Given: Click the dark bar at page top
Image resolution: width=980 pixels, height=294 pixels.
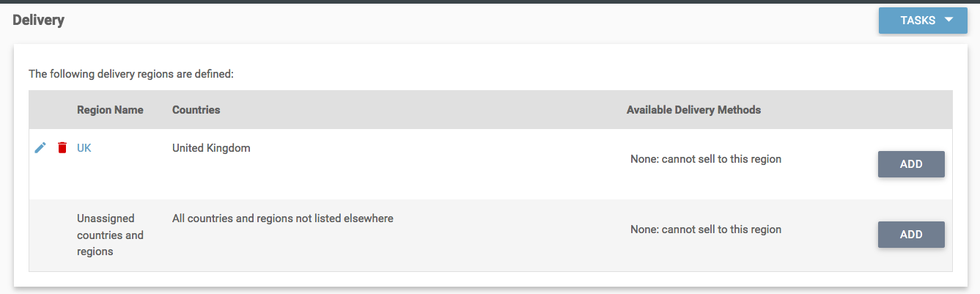Looking at the screenshot, I should 490,1.
